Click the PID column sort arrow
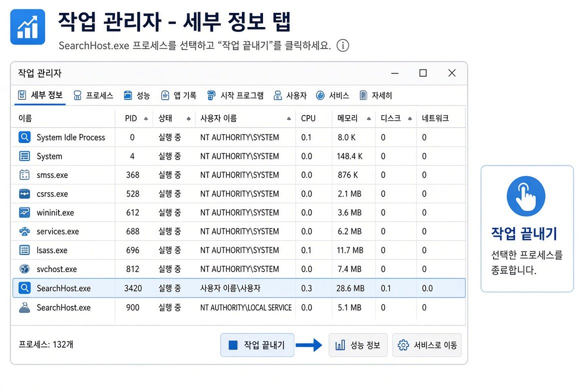584x392 pixels. [x=146, y=118]
